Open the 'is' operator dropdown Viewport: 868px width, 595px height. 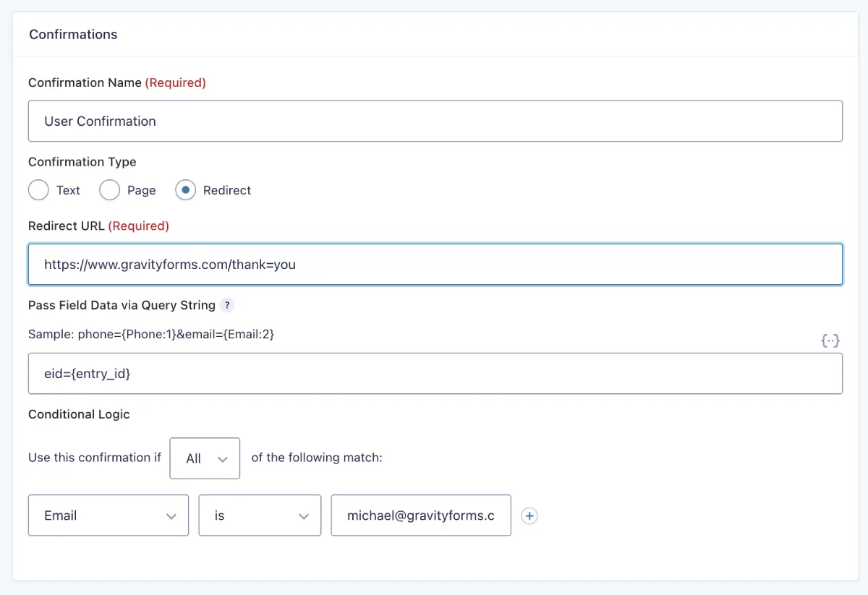[x=260, y=515]
